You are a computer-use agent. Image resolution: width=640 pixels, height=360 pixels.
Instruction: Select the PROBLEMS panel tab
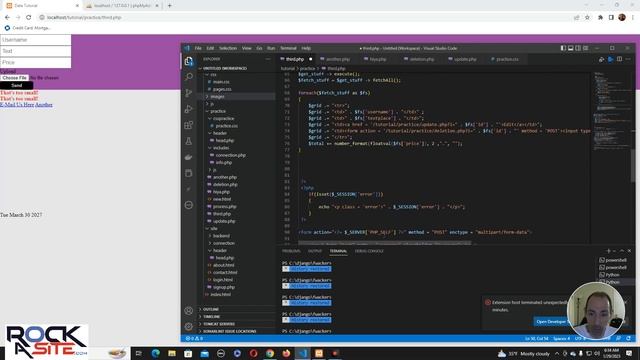coord(291,251)
